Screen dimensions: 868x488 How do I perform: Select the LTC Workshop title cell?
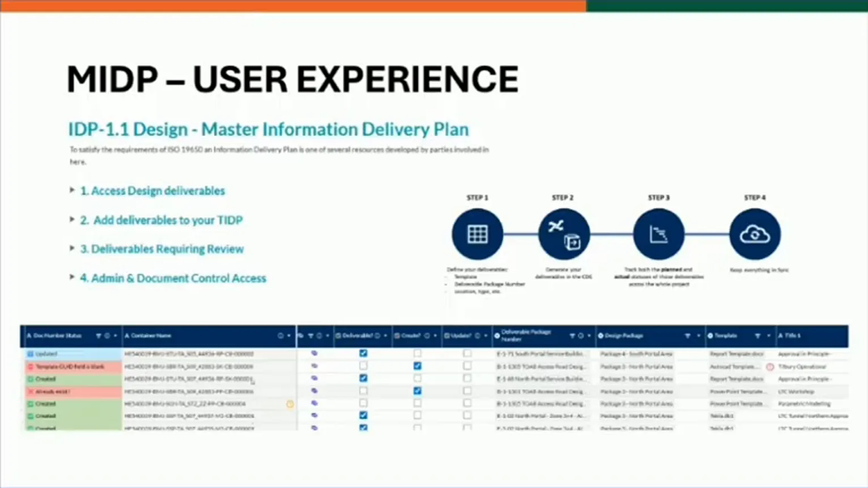[x=796, y=392]
